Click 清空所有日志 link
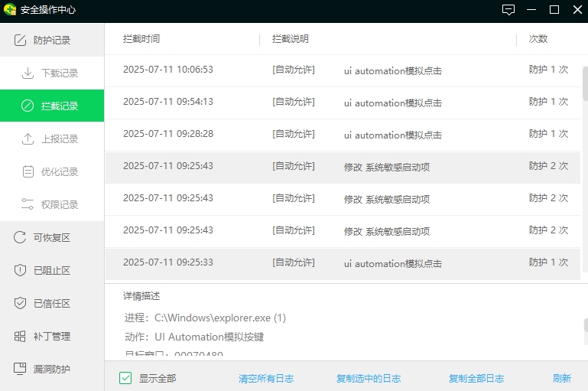The height and width of the screenshot is (391, 588). coord(266,379)
